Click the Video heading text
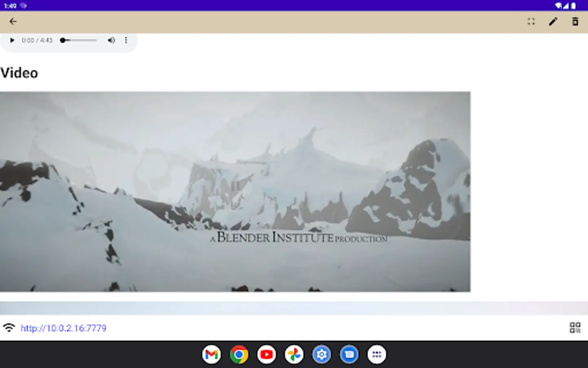Image resolution: width=588 pixels, height=368 pixels. [x=19, y=73]
